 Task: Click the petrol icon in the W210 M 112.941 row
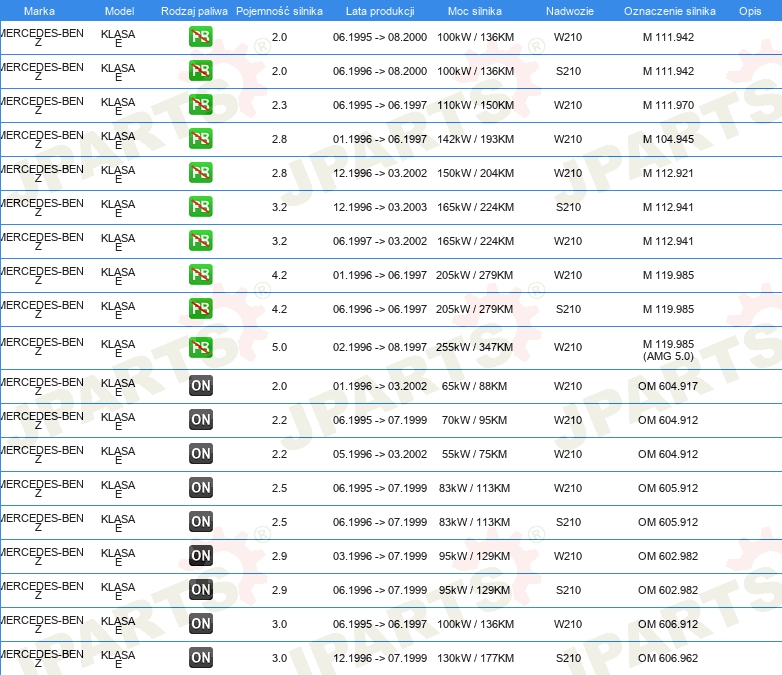[200, 240]
